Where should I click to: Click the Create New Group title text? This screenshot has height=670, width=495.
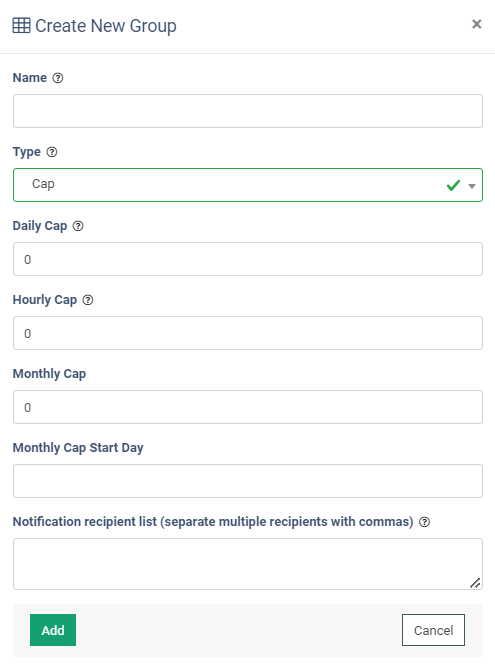point(106,26)
